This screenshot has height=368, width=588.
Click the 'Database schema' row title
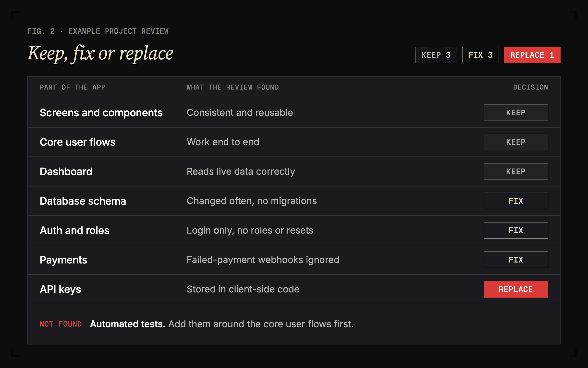coord(83,201)
